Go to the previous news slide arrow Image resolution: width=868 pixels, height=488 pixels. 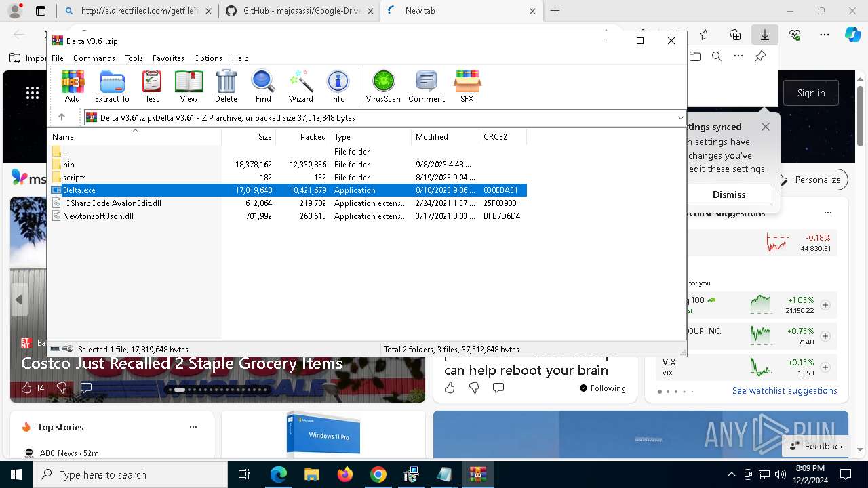(19, 300)
